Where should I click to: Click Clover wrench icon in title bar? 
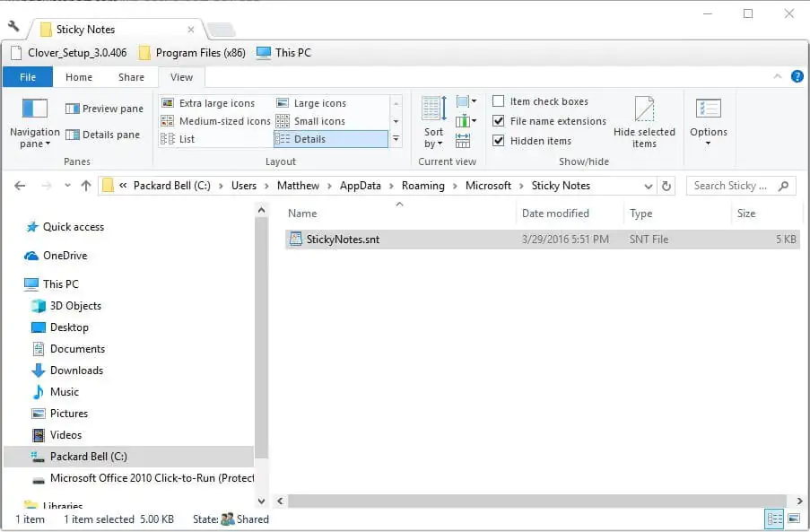(x=13, y=27)
